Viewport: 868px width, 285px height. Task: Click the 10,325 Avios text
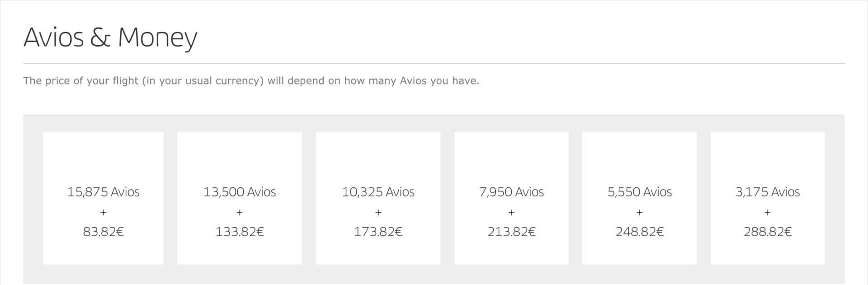[378, 192]
